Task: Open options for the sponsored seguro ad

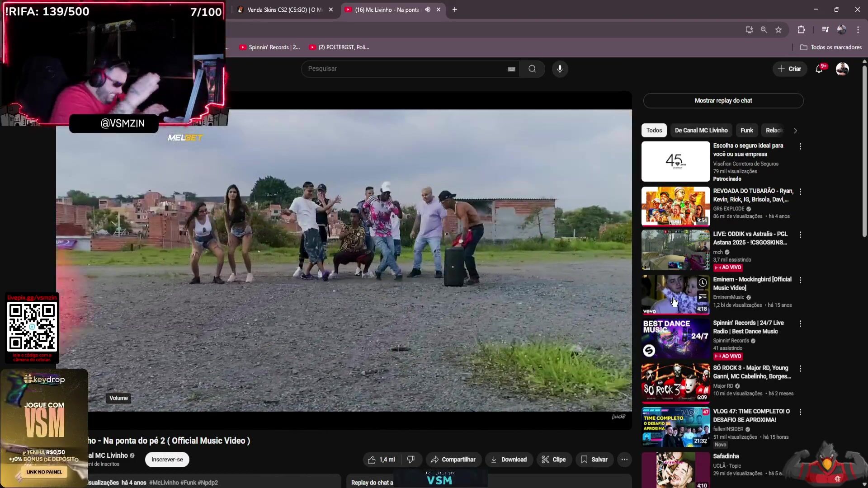Action: point(800,146)
